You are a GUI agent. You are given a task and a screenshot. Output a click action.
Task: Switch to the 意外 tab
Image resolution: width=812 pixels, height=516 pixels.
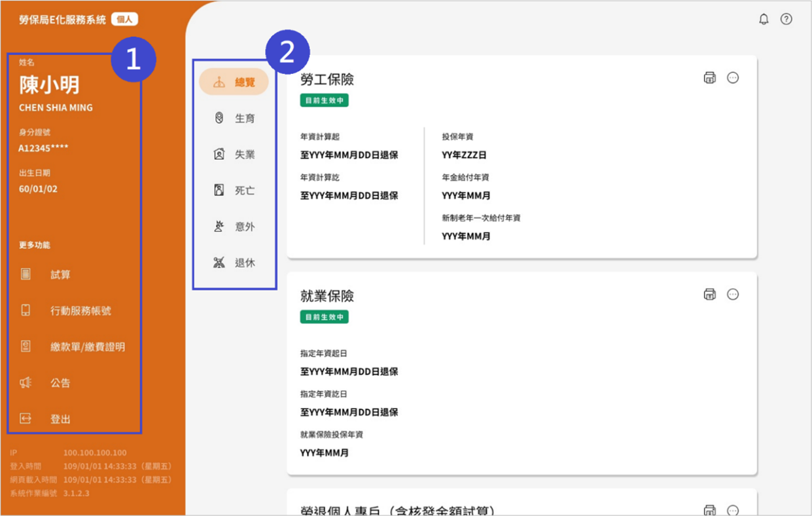pyautogui.click(x=234, y=227)
